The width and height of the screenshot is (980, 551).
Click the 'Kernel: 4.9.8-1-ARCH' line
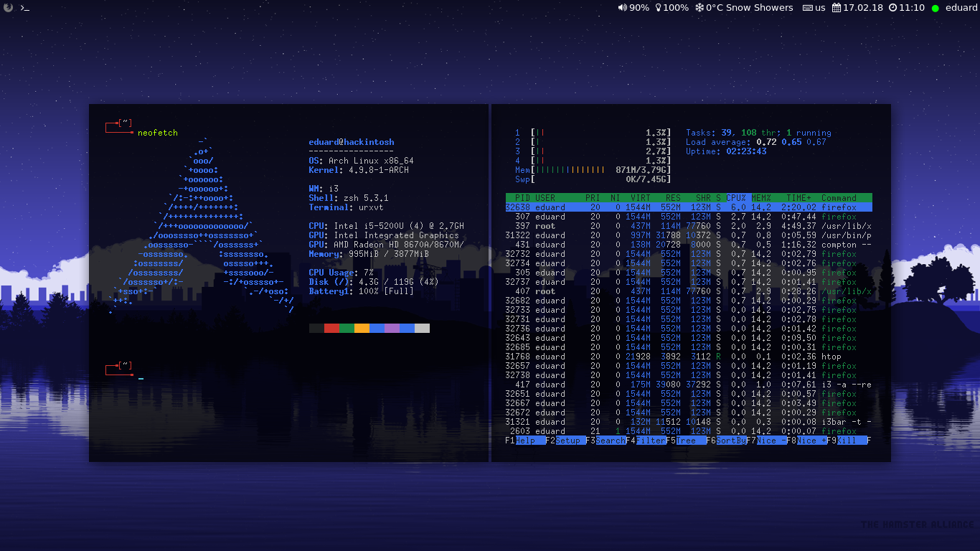pyautogui.click(x=359, y=170)
